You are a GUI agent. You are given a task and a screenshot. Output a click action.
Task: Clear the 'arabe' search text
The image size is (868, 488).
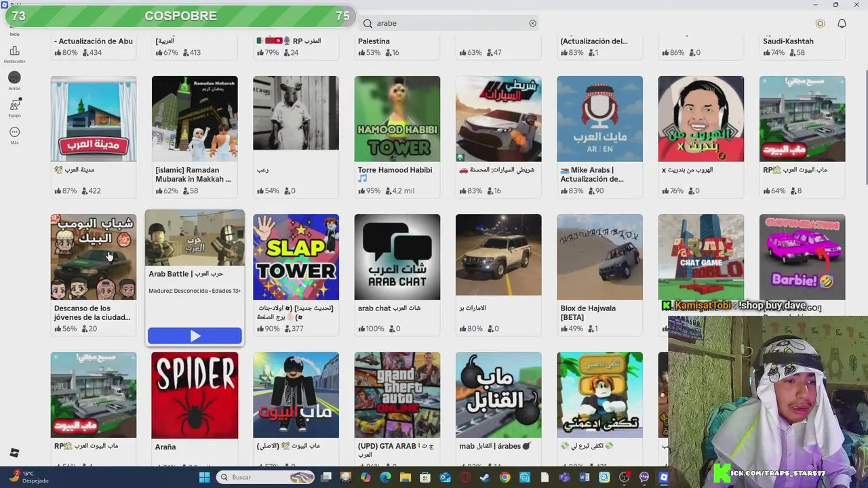[x=532, y=23]
